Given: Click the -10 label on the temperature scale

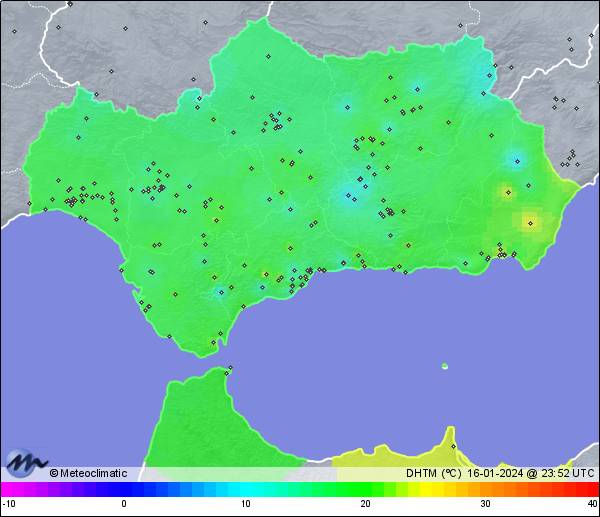Looking at the screenshot, I should 9,504.
